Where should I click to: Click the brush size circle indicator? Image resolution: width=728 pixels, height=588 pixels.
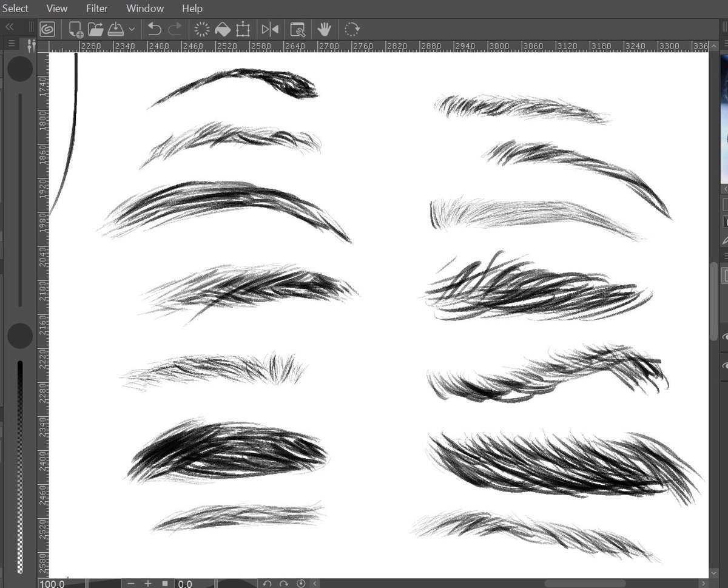pos(20,69)
